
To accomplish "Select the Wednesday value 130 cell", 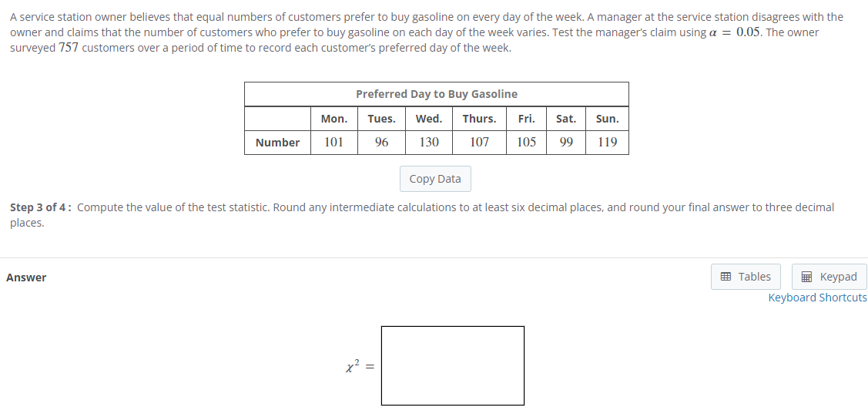I will point(428,143).
